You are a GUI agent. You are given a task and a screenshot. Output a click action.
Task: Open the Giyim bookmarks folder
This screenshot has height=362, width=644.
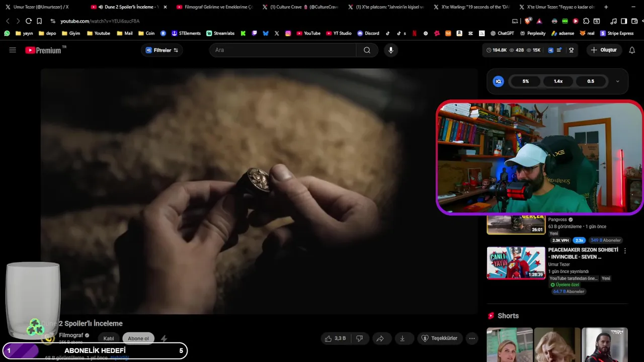(70, 33)
